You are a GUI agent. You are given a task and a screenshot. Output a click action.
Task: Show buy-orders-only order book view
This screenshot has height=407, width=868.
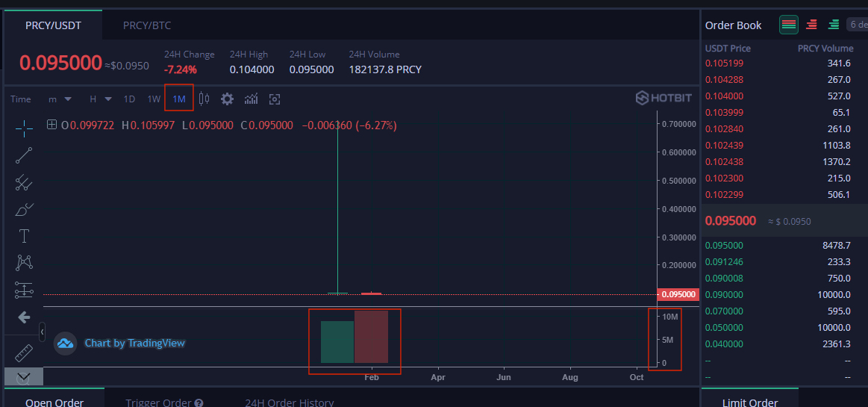[x=833, y=25]
